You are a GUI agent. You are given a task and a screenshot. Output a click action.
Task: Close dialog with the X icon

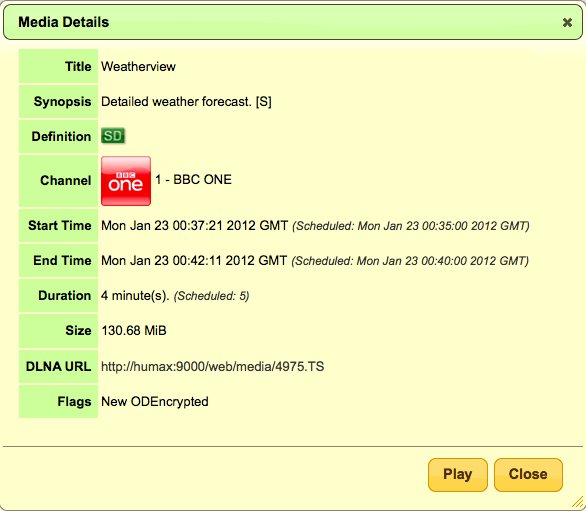[x=567, y=22]
